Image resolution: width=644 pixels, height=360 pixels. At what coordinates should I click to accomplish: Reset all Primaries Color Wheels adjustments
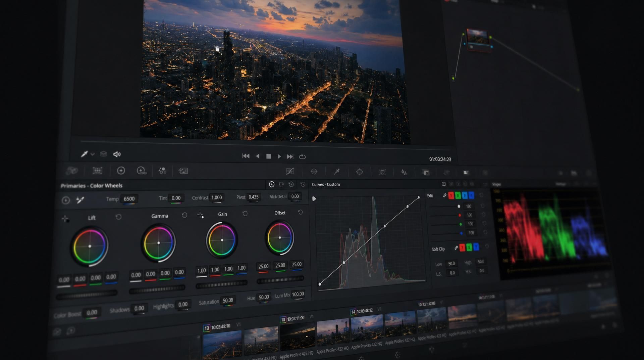(x=303, y=184)
